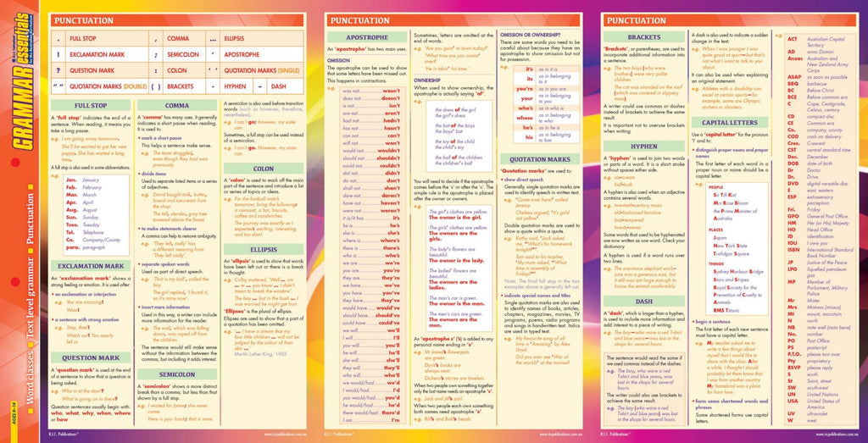The width and height of the screenshot is (868, 443).
Task: Click the green HYPHEN section heading
Action: coord(644,146)
